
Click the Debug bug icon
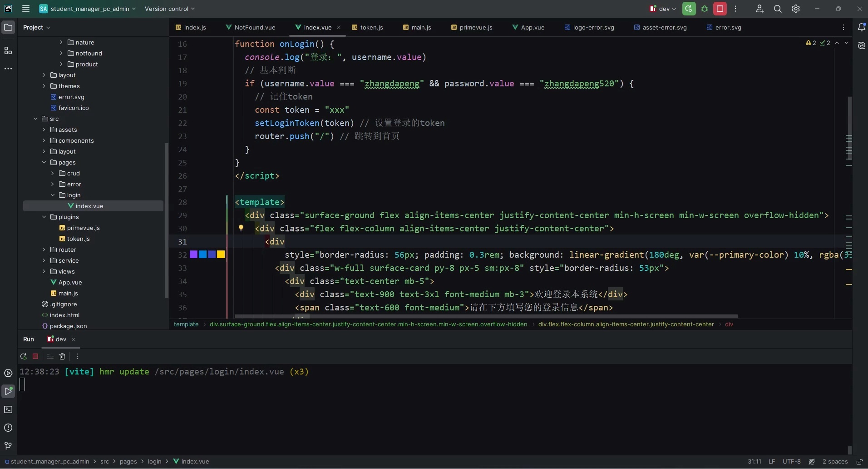(705, 9)
